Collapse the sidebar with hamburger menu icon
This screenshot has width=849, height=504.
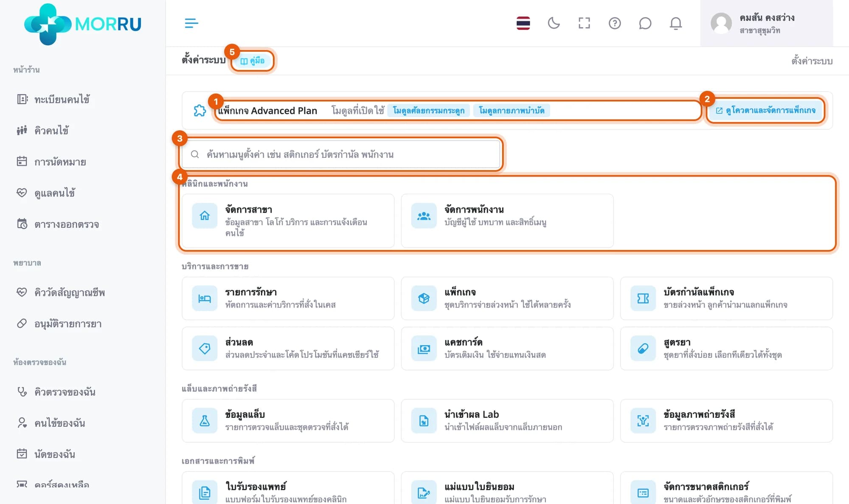191,23
